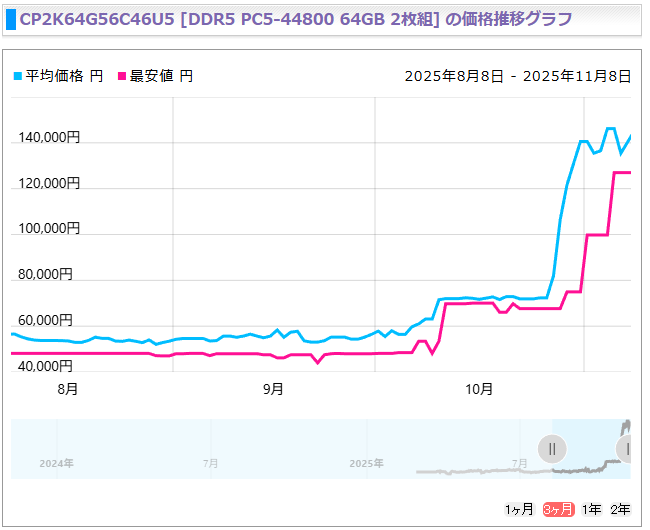Grab the left navigator range handle
650x530 pixels.
(x=552, y=448)
